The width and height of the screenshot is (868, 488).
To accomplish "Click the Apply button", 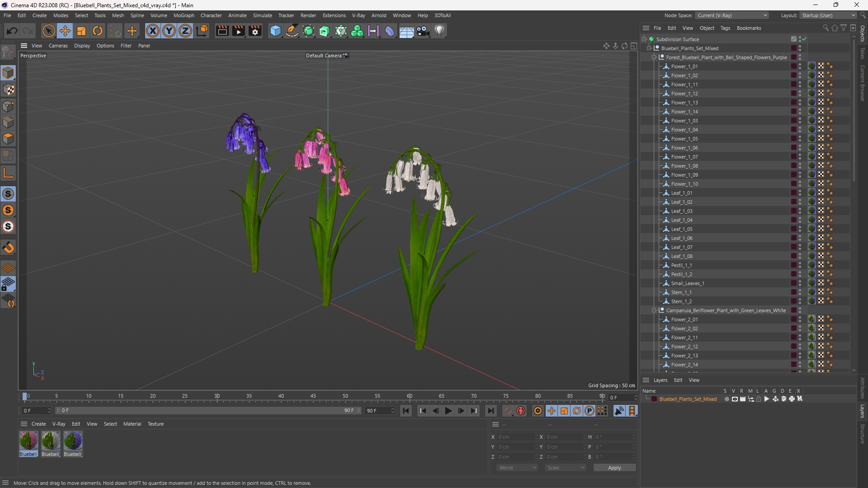I will [x=614, y=468].
